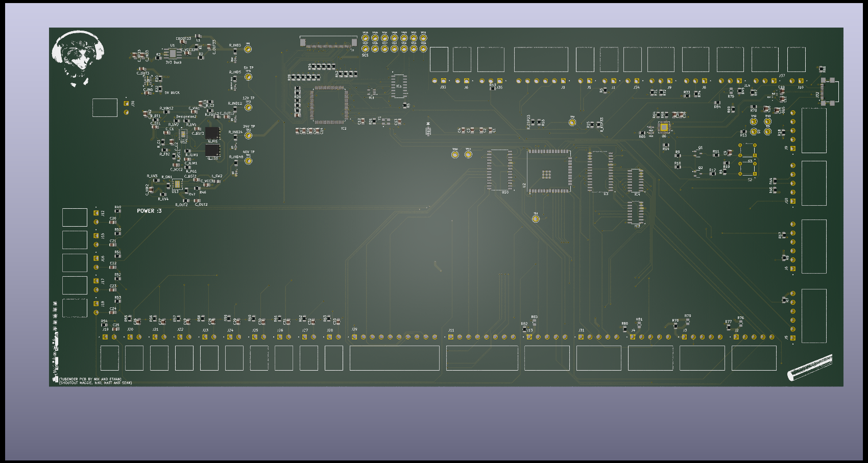
Task: Select the U1 buck regulator chip
Action: click(173, 53)
